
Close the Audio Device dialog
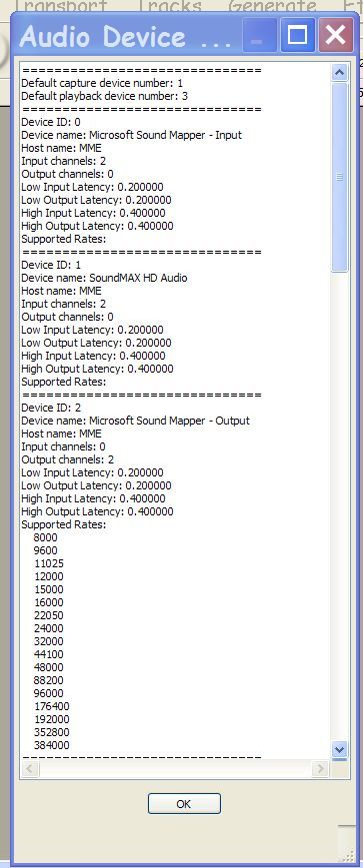335,35
